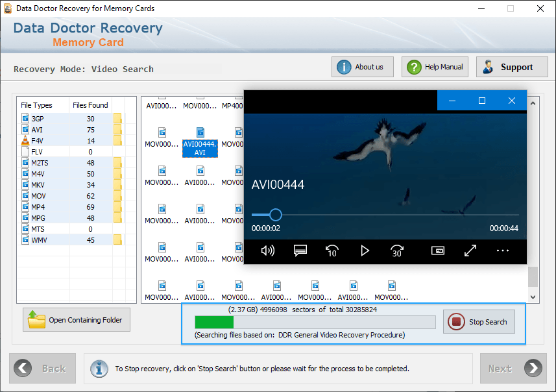Viewport: 556px width, 392px height.
Task: Click the folder icon for M2TS row
Action: 117,162
